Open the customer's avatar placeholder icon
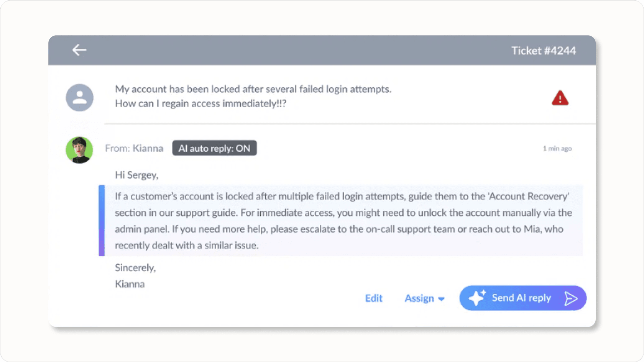The image size is (644, 362). coord(79,98)
